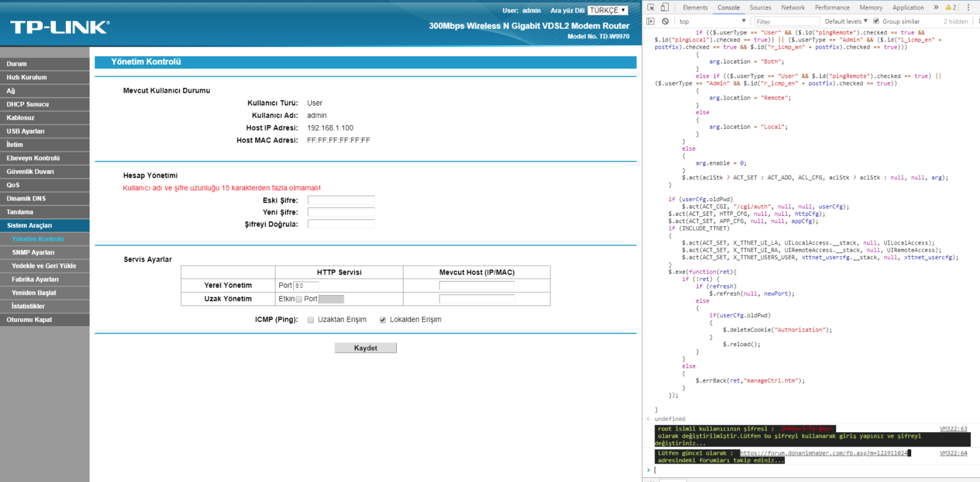Screen dimensions: 980x482
Task: Click the console Filter field
Action: tap(787, 21)
